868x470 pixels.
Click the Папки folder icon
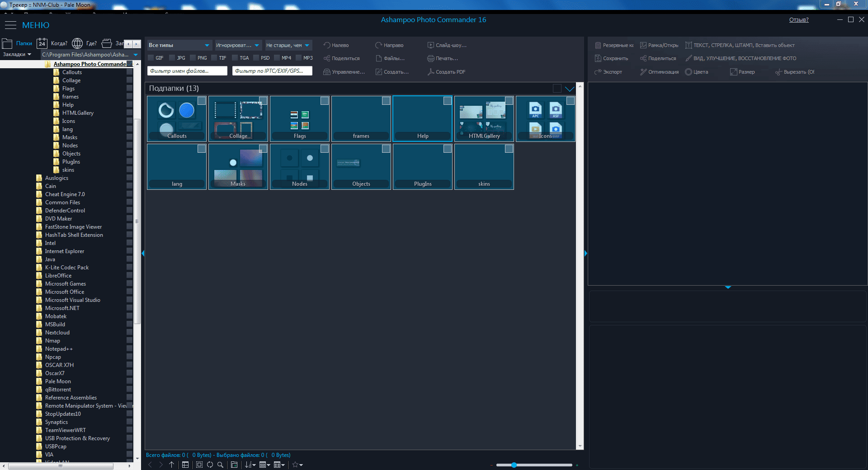(x=7, y=43)
